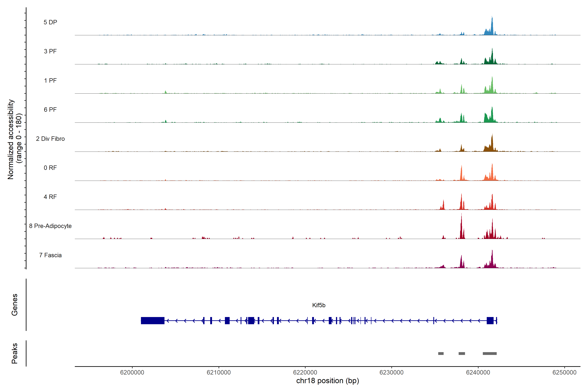Click the 6 PF track label
The height and width of the screenshot is (392, 588).
click(50, 109)
